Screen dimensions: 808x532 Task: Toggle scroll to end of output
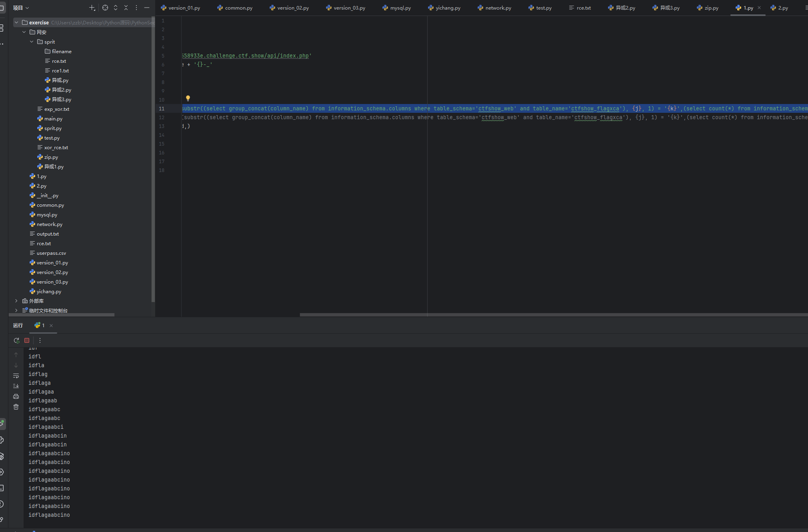pos(16,386)
